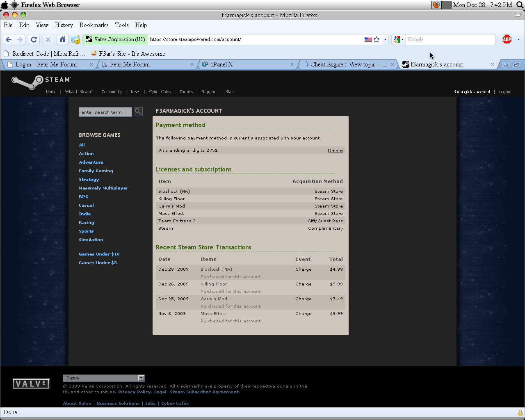Screen dimensions: 525x420
Task: Click the browser Back arrow button
Action: click(9, 39)
